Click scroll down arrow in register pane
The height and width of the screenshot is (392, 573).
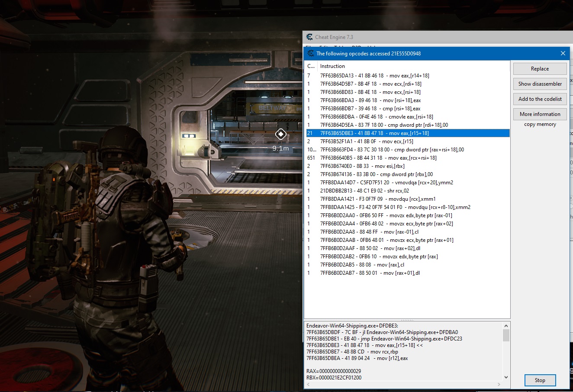click(x=506, y=377)
